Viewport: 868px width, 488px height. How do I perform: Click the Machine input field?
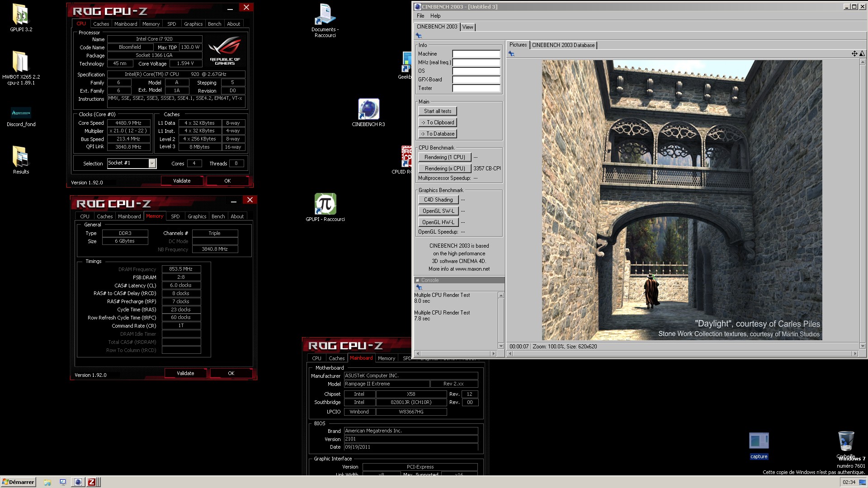click(476, 54)
